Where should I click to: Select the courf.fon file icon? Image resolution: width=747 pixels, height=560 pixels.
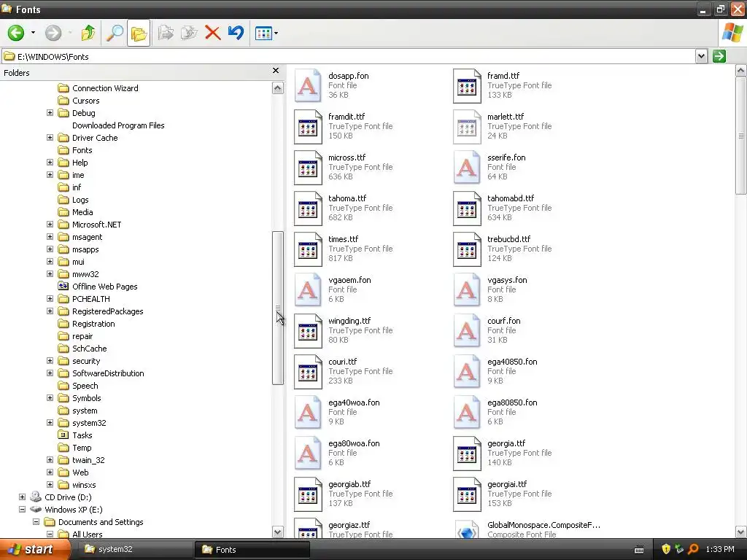pos(467,330)
